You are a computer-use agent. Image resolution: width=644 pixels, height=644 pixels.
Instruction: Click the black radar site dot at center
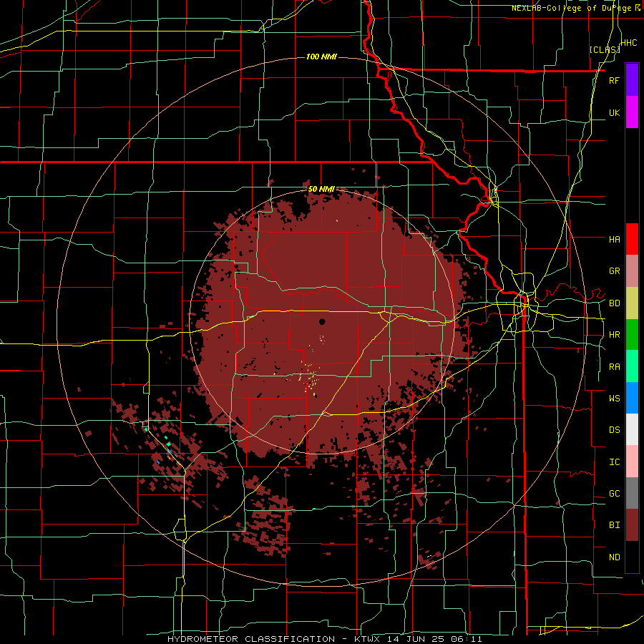pyautogui.click(x=322, y=321)
